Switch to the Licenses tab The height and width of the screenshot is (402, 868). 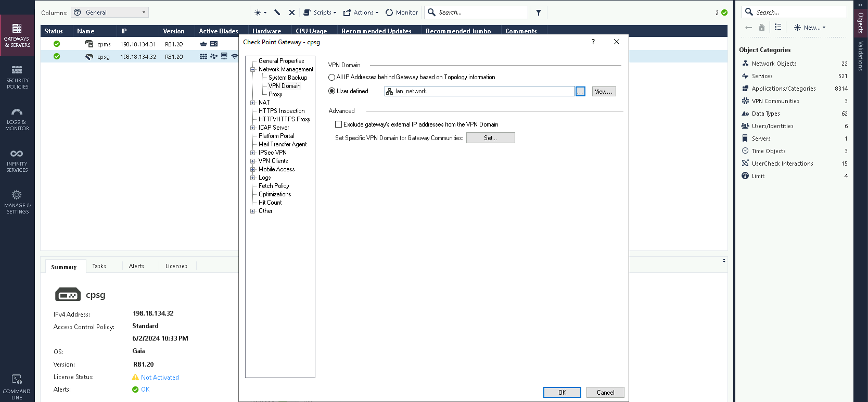176,266
